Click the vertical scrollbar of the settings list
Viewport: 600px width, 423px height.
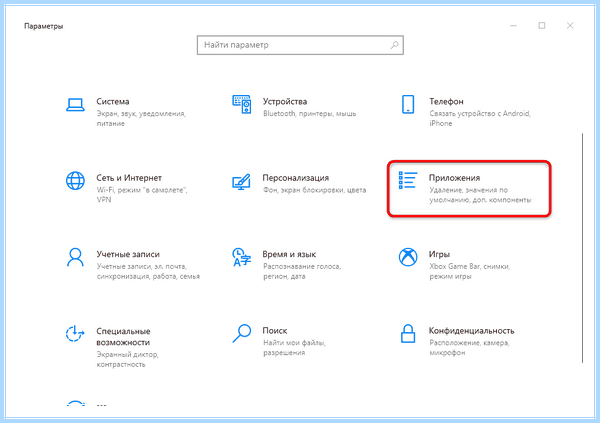(x=582, y=248)
